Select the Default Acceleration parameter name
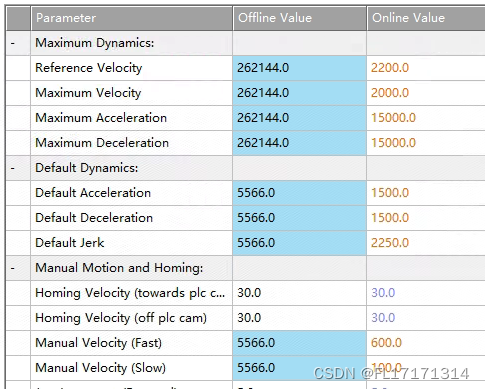 pyautogui.click(x=93, y=193)
